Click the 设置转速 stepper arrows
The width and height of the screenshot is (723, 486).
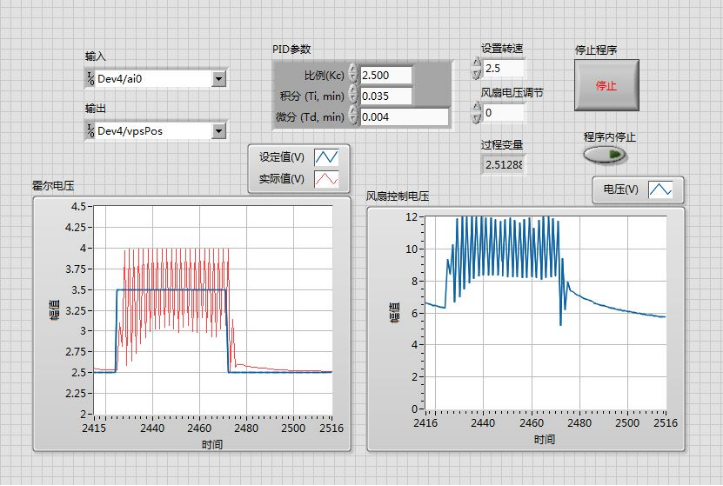476,68
